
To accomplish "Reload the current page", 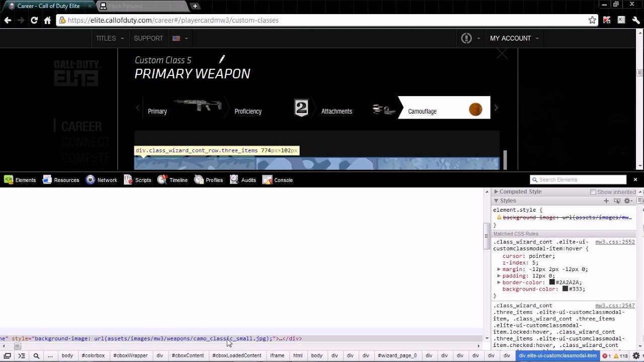I will pyautogui.click(x=34, y=20).
